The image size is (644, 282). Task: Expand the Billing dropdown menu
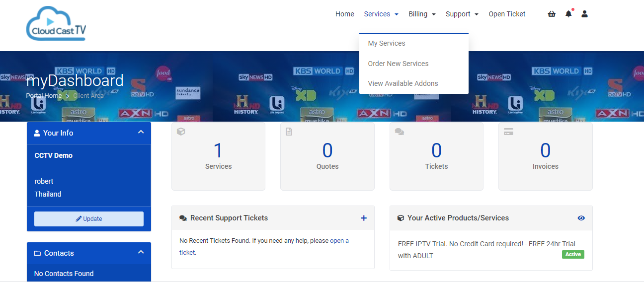(x=422, y=14)
